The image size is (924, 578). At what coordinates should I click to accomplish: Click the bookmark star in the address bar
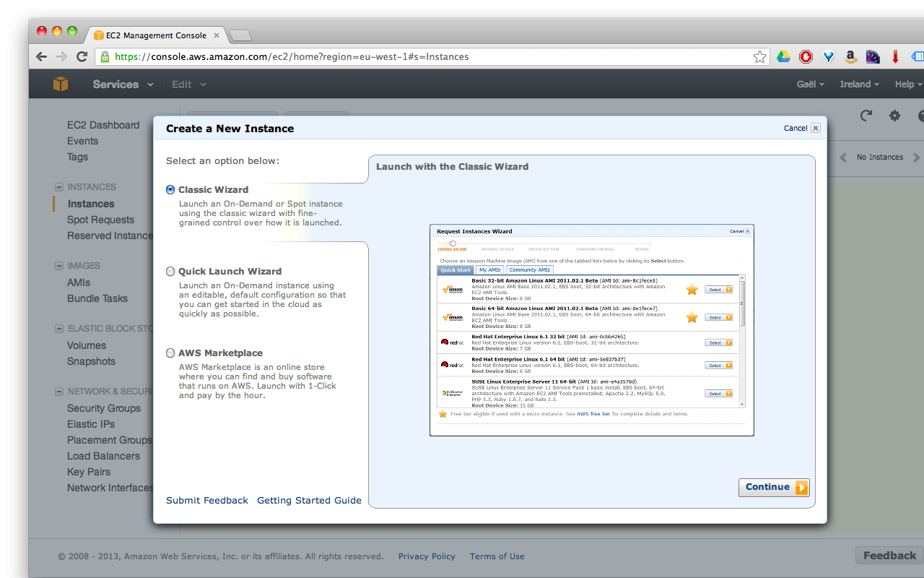(x=759, y=56)
